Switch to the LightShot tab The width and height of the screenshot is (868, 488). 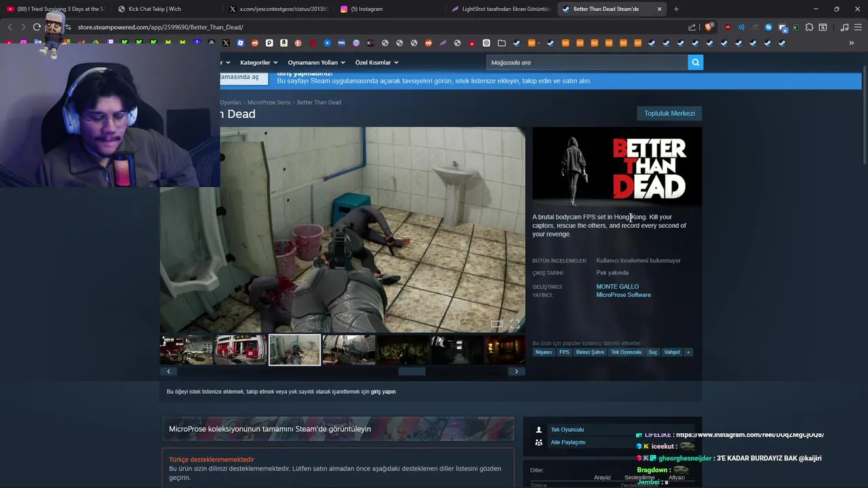click(499, 9)
